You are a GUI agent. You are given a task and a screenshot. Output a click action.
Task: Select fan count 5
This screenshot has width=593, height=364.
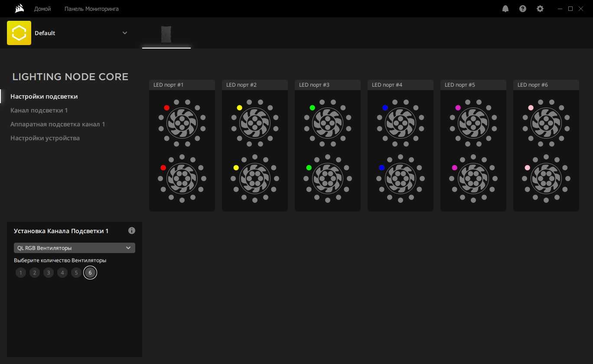tap(76, 273)
